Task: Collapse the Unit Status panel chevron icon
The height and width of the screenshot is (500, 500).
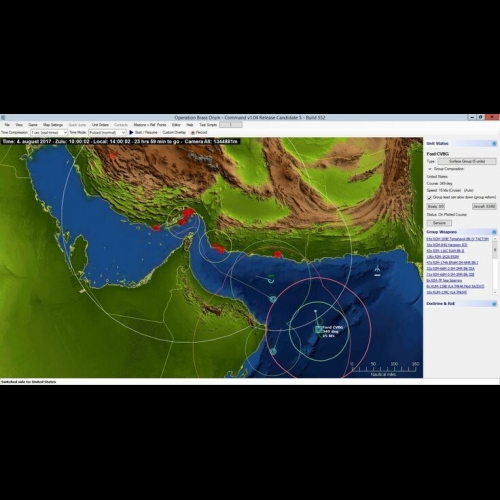Action: [x=494, y=143]
